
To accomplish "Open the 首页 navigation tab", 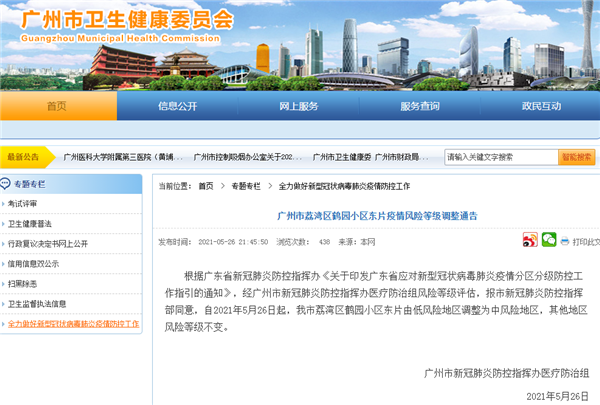I will [57, 107].
